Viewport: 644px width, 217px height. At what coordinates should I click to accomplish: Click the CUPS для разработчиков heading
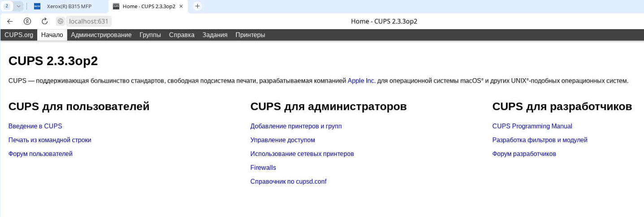pyautogui.click(x=562, y=106)
